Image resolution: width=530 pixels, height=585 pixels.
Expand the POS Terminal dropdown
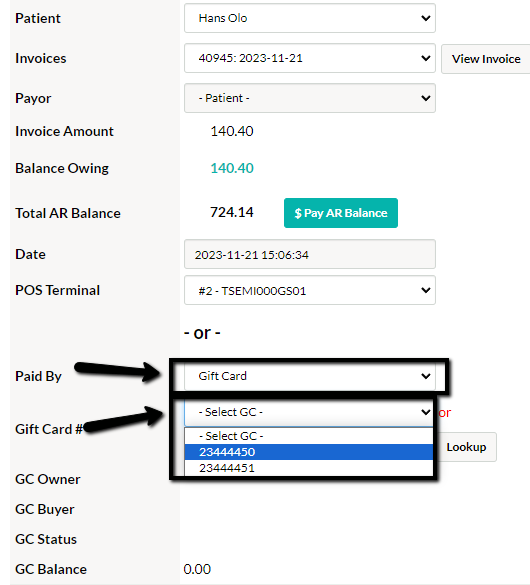310,290
